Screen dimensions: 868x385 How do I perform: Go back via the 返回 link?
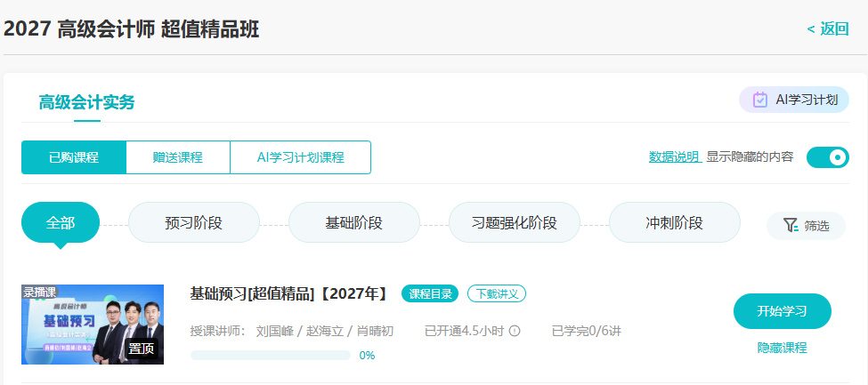tap(828, 28)
